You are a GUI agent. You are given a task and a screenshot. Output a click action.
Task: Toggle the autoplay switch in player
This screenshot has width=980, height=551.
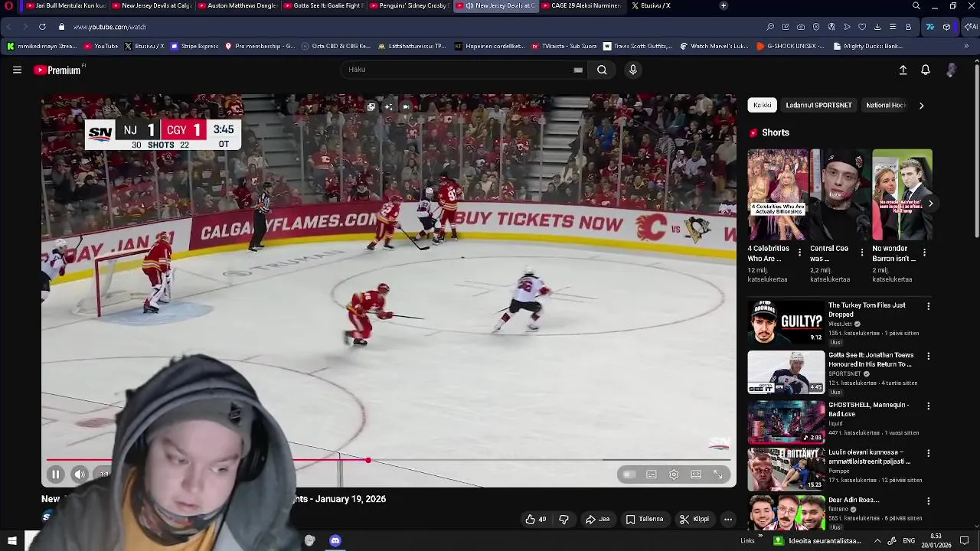tap(629, 474)
